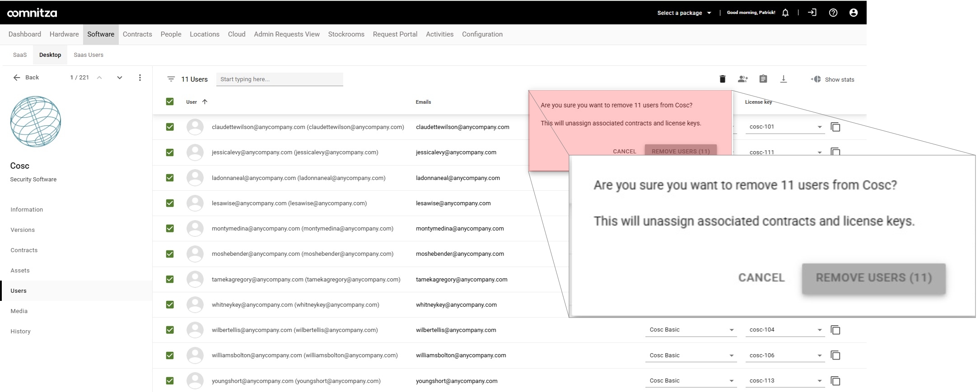980x392 pixels.
Task: Click the Emails column header
Action: tap(423, 102)
